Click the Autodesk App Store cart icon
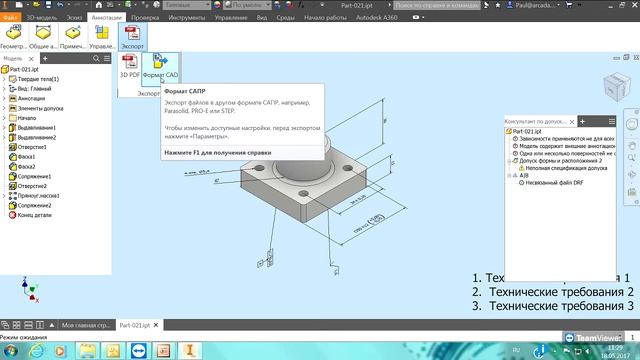Screen dimensions: 640x360 tap(569, 5)
